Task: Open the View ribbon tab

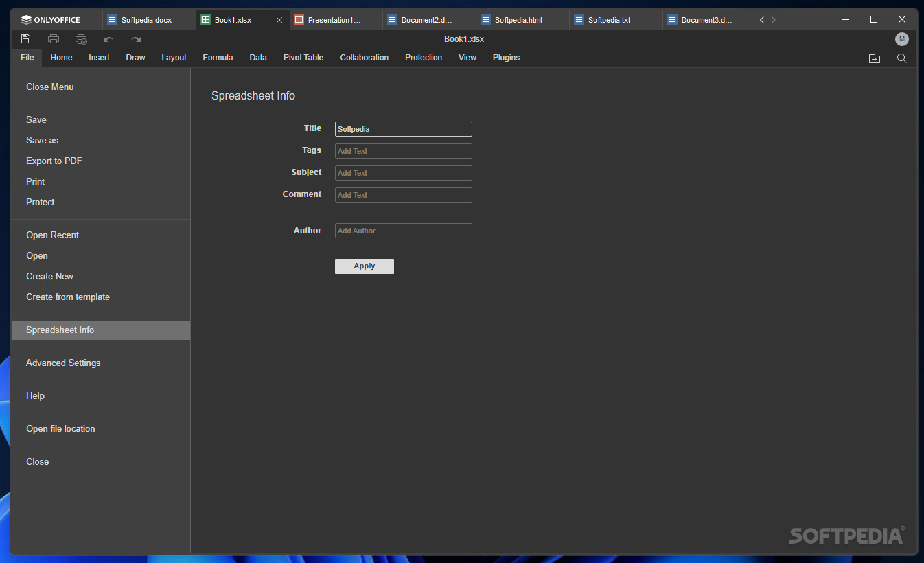Action: point(467,58)
